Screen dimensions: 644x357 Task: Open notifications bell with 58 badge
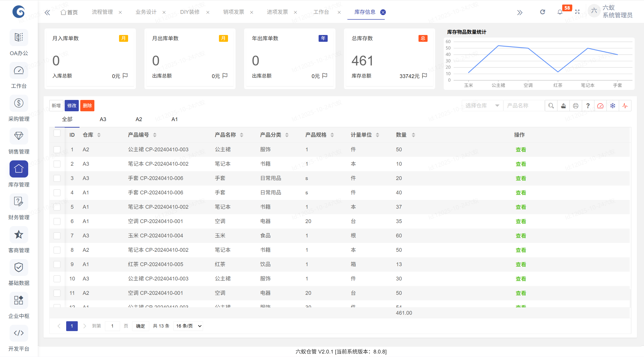pos(560,12)
